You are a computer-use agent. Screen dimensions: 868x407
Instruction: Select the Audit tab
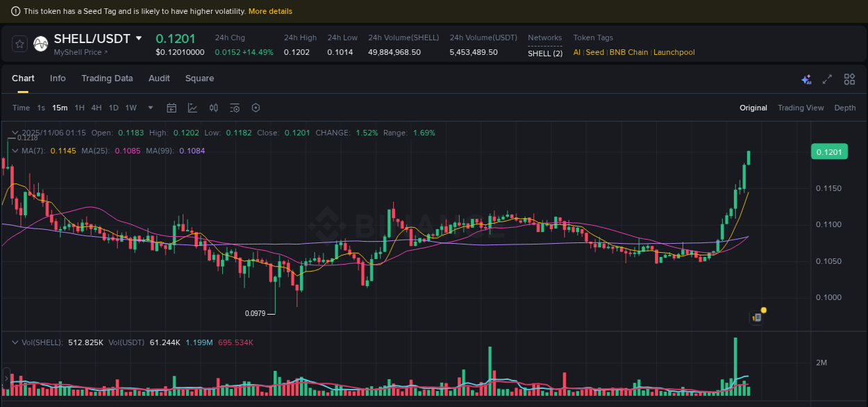(x=158, y=78)
